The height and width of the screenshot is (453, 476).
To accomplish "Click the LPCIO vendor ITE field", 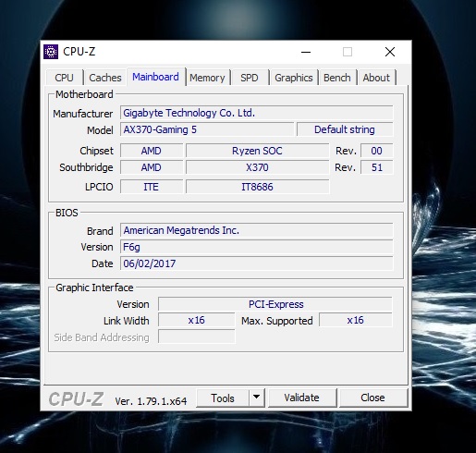I will [x=152, y=187].
